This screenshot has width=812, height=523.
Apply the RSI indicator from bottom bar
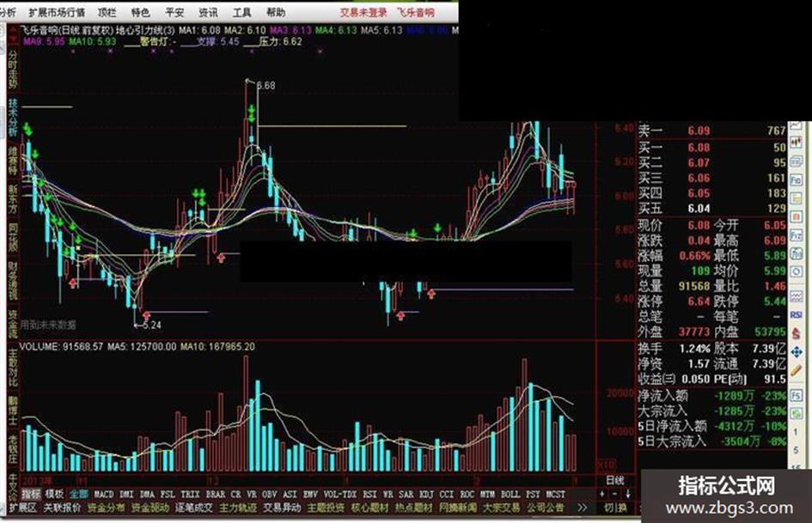[x=369, y=495]
